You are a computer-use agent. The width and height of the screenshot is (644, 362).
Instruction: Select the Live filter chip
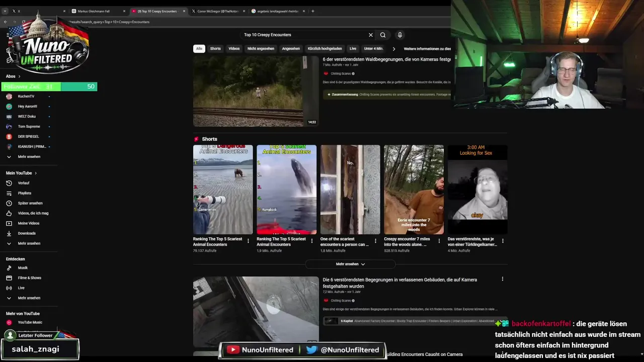(353, 49)
